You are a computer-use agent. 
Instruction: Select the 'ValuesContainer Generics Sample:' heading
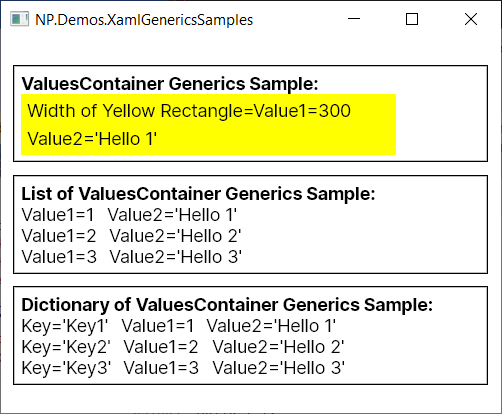click(x=170, y=83)
